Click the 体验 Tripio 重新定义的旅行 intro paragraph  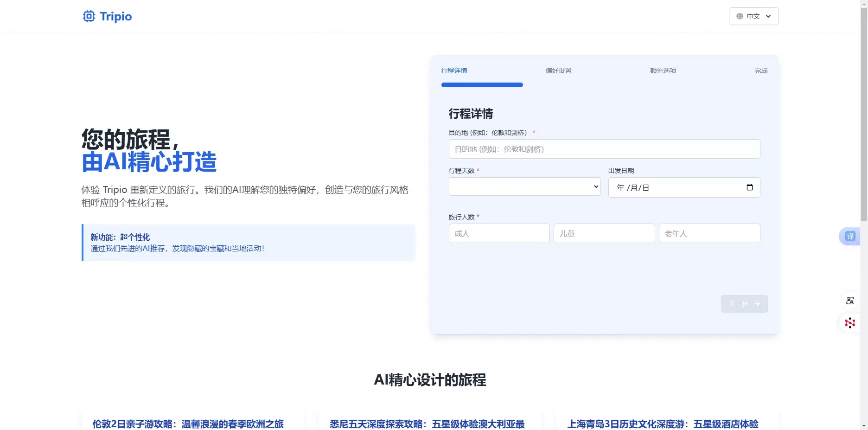245,196
